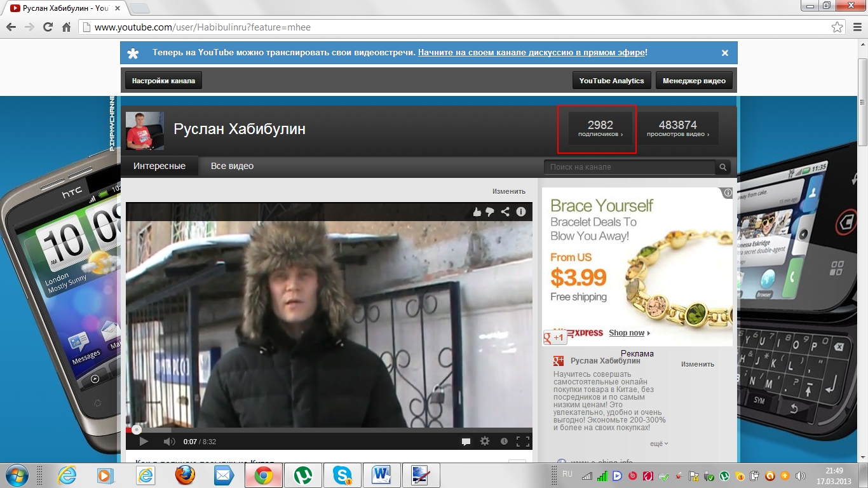Viewport: 868px width, 488px height.
Task: Click the Beats Audio tray icon
Action: point(633,475)
